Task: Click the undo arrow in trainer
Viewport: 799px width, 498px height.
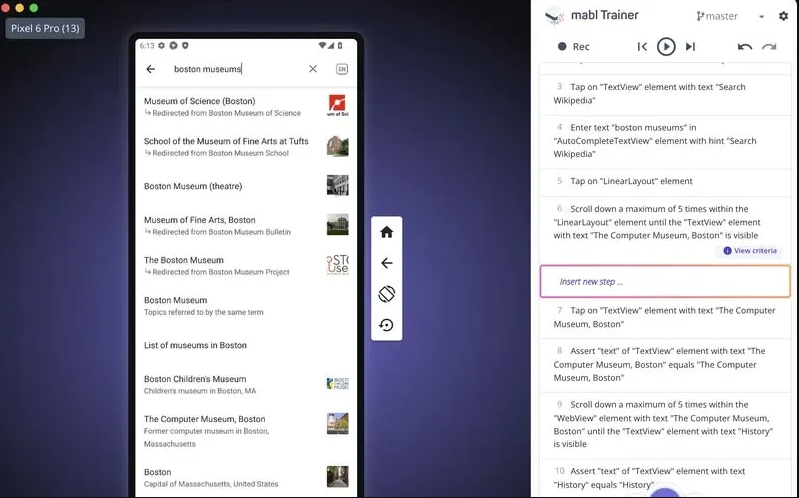Action: coord(744,46)
